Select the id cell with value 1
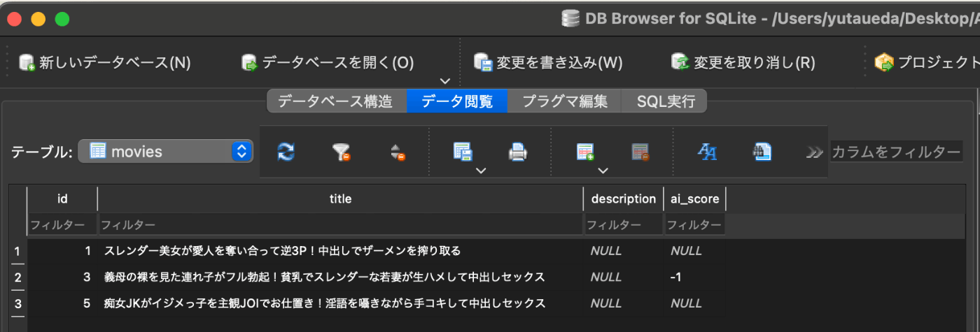 [x=62, y=250]
